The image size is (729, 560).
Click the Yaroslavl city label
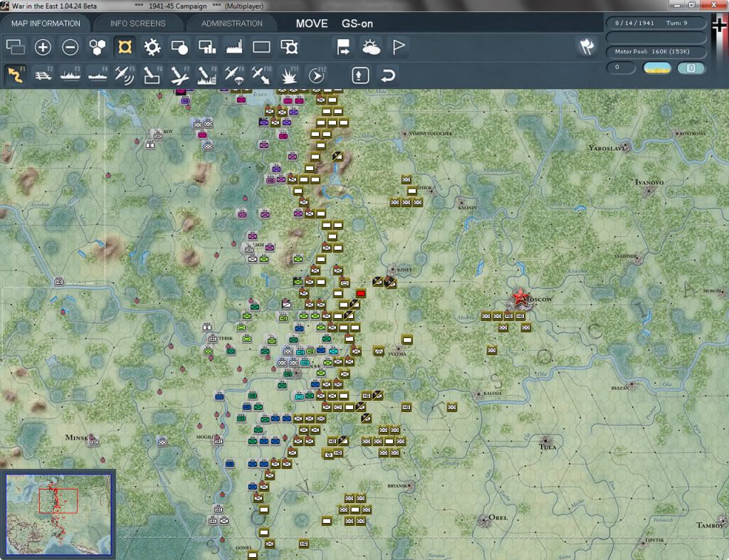pos(607,148)
